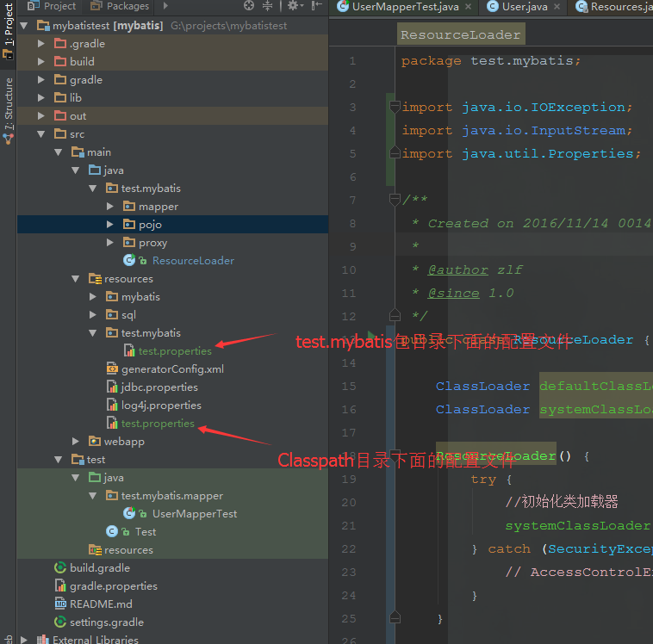Screen dimensions: 653x644
Task: Collapse the main source folder
Action: pos(59,152)
